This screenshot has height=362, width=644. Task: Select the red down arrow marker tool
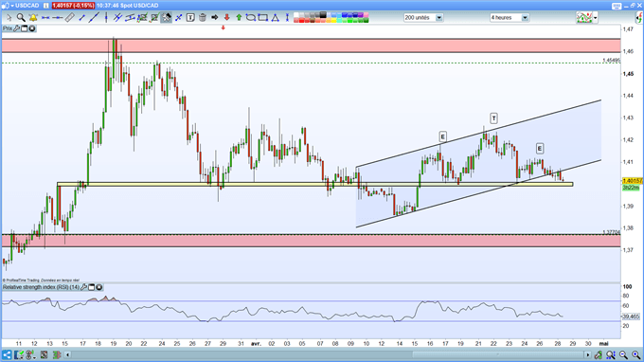tap(226, 17)
